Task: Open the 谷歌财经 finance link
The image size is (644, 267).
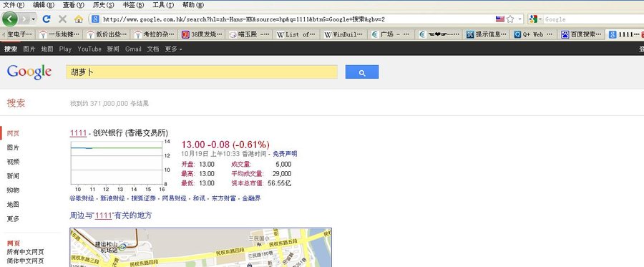Action: tap(82, 198)
